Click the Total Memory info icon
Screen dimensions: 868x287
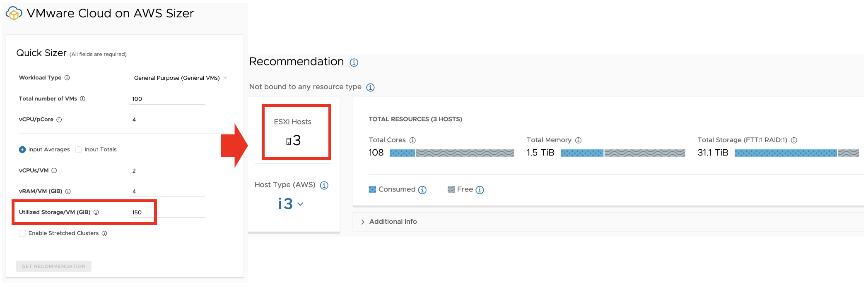click(579, 140)
